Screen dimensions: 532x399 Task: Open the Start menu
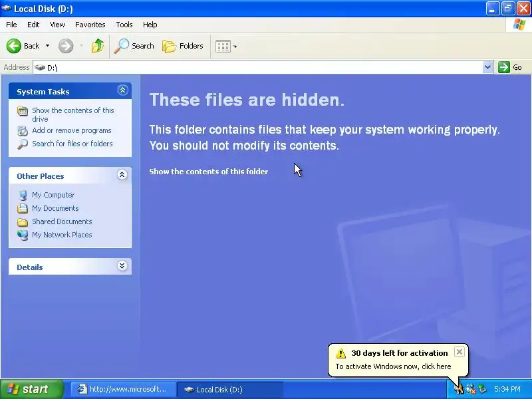[31, 389]
